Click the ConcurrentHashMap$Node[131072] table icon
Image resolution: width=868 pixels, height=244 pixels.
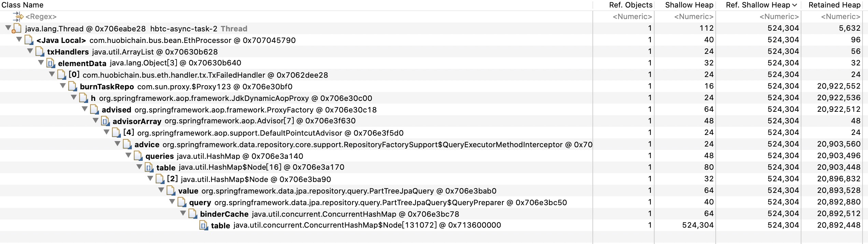tap(204, 226)
